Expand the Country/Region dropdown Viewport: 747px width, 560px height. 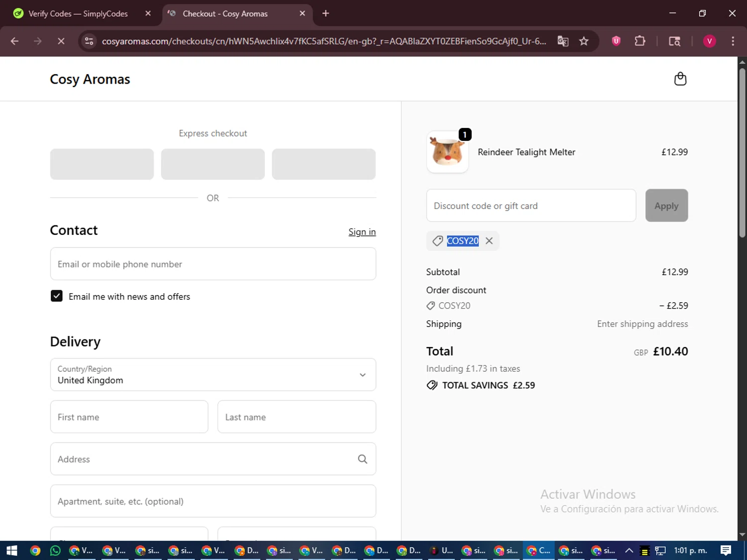pyautogui.click(x=213, y=375)
